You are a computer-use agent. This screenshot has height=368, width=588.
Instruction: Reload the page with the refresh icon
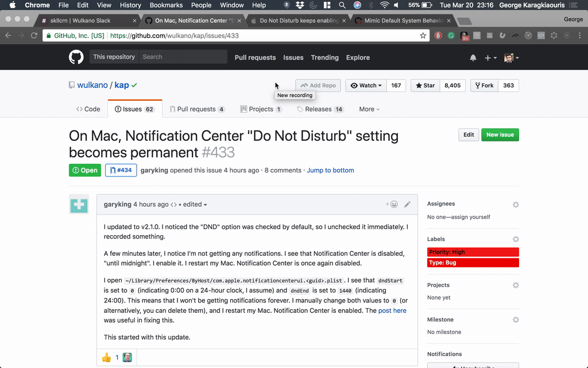[x=34, y=36]
